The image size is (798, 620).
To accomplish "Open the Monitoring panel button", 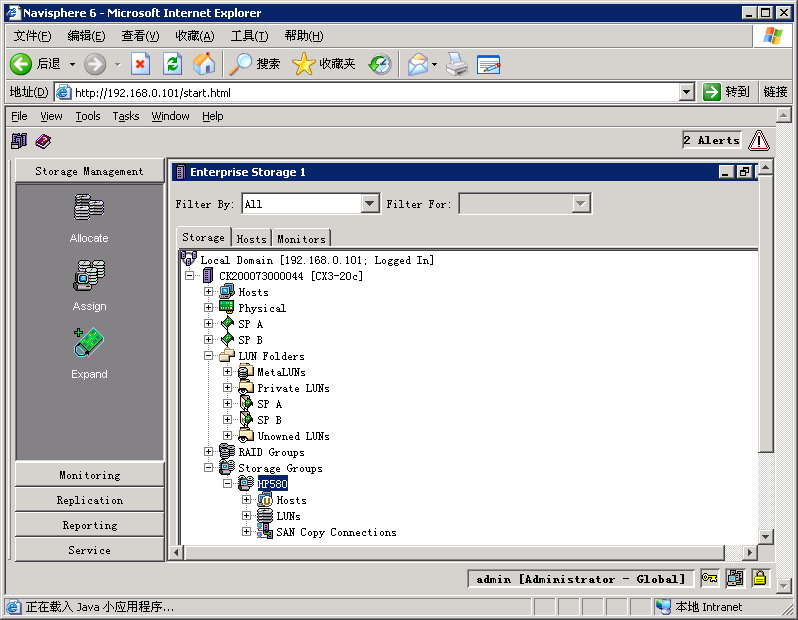I will (90, 475).
